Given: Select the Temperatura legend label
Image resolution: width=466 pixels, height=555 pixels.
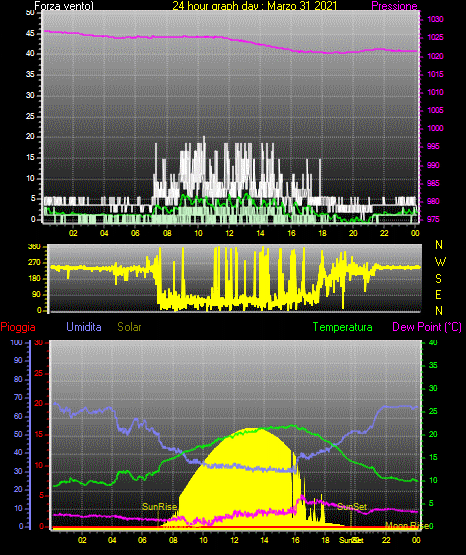Looking at the screenshot, I should (342, 327).
